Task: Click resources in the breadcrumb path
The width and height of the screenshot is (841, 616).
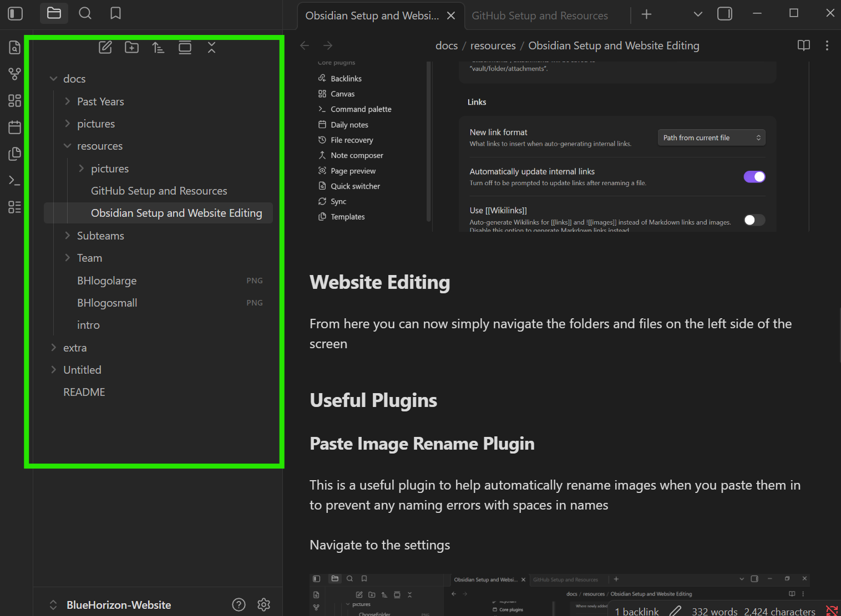Action: (493, 45)
